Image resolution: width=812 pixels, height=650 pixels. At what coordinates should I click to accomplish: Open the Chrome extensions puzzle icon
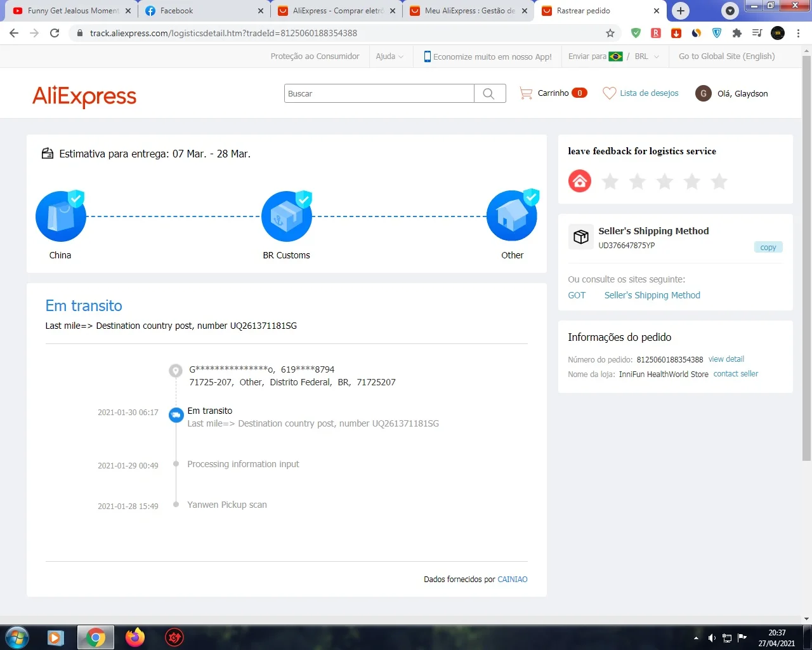pyautogui.click(x=737, y=33)
